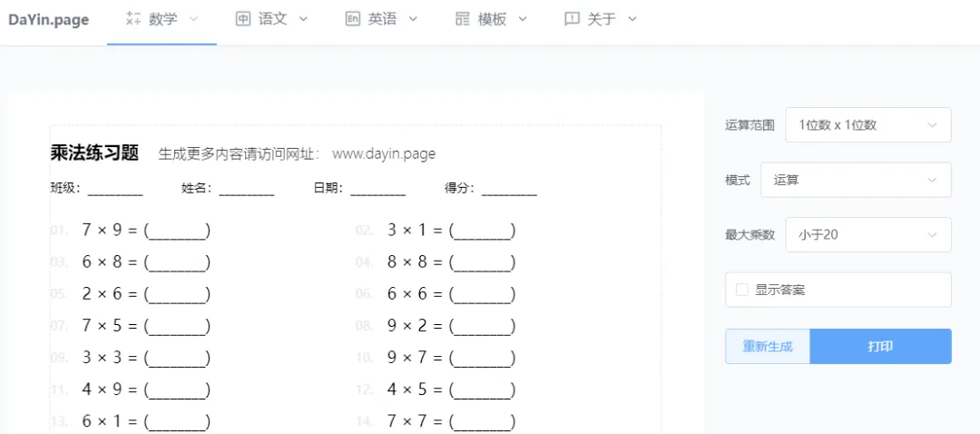Viewport: 980px width, 434px height.
Task: Click problem 09: 3 × 3
Action: [x=146, y=358]
